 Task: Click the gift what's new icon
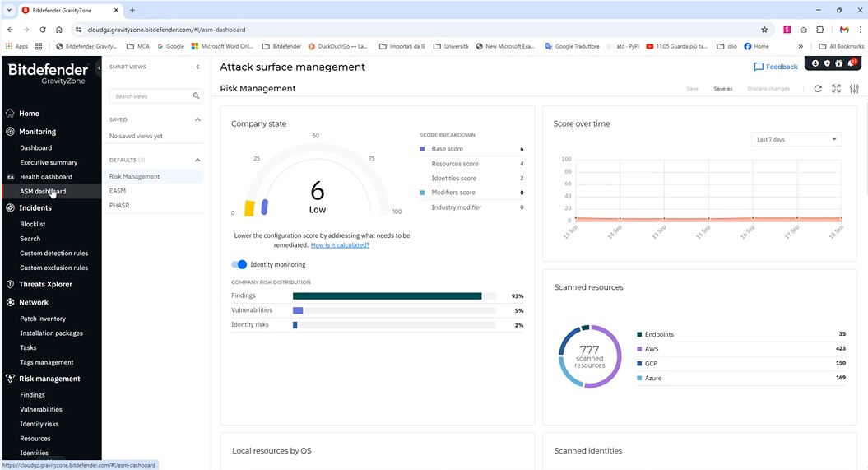(x=839, y=63)
